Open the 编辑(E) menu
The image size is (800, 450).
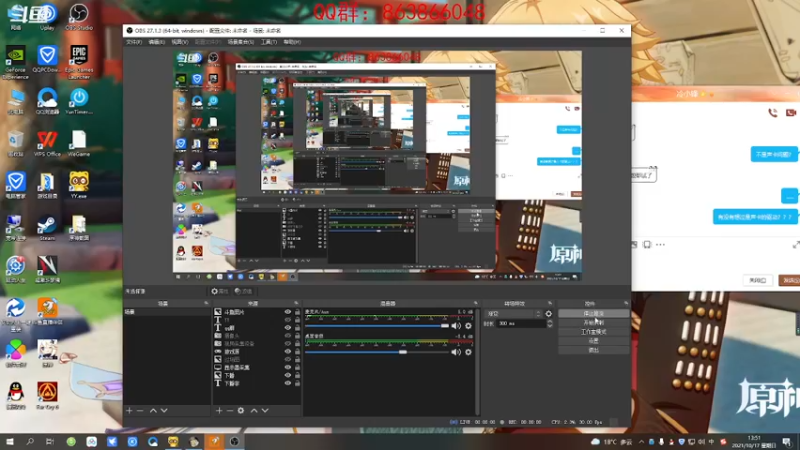click(x=157, y=42)
